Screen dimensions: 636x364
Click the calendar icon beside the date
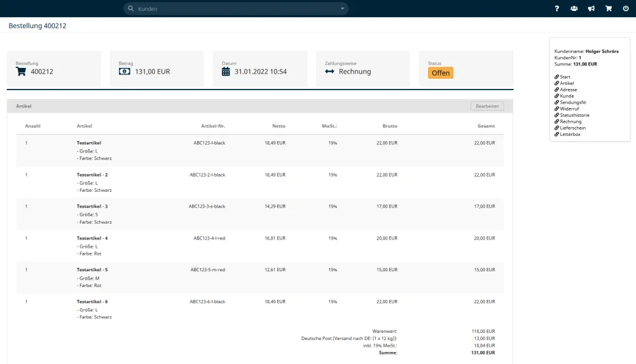(x=226, y=71)
